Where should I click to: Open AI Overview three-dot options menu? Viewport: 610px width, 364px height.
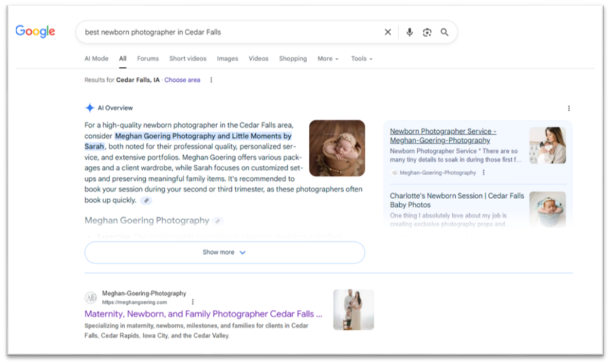568,108
